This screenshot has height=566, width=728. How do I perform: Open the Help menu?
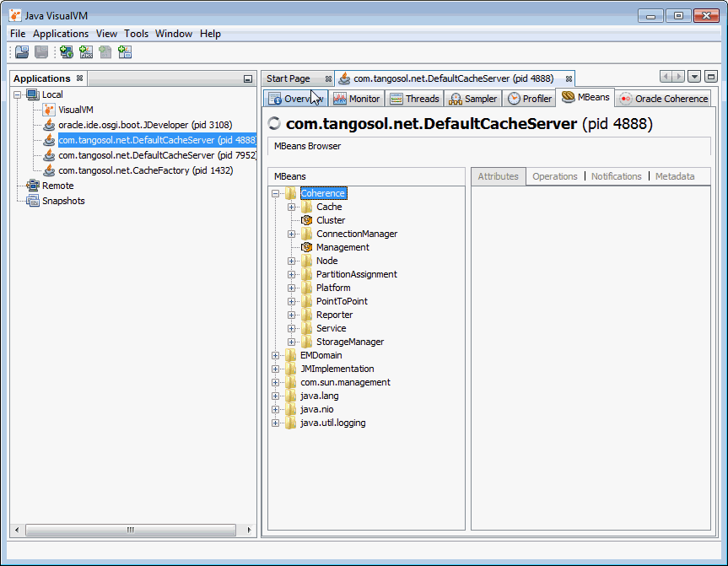pos(210,34)
